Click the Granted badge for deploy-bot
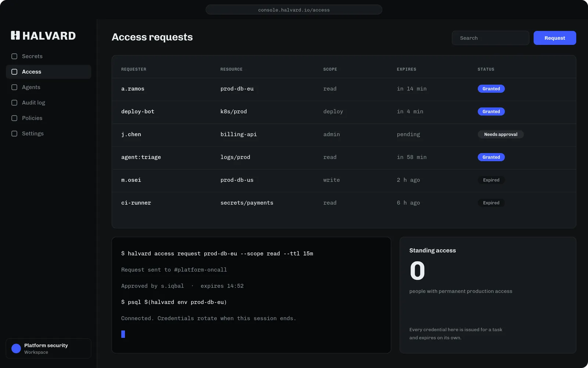The image size is (588, 368). click(x=491, y=112)
